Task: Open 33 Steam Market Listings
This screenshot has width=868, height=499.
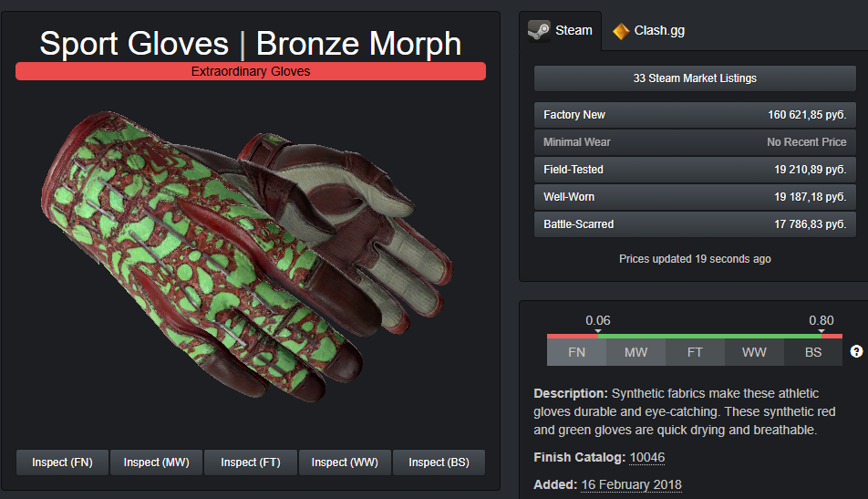Action: [x=695, y=78]
